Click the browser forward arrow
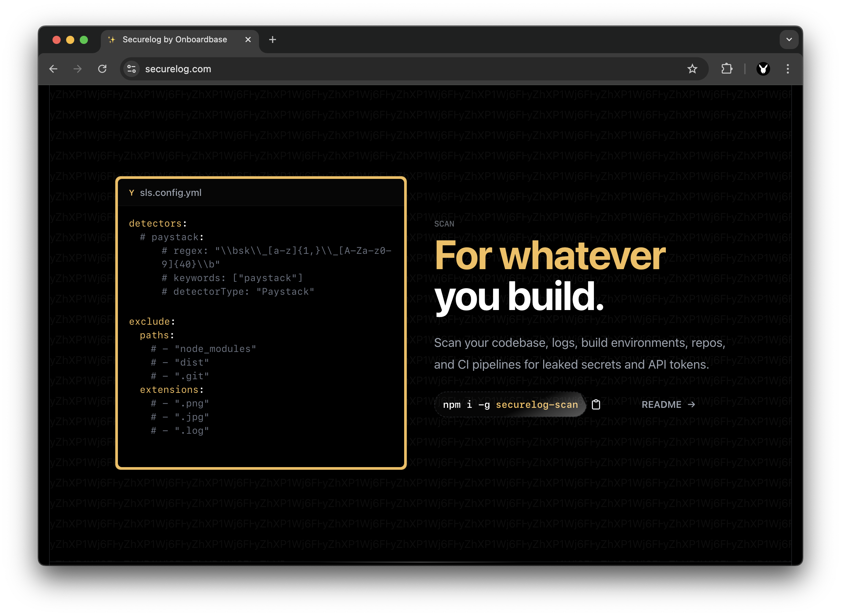 pos(78,69)
